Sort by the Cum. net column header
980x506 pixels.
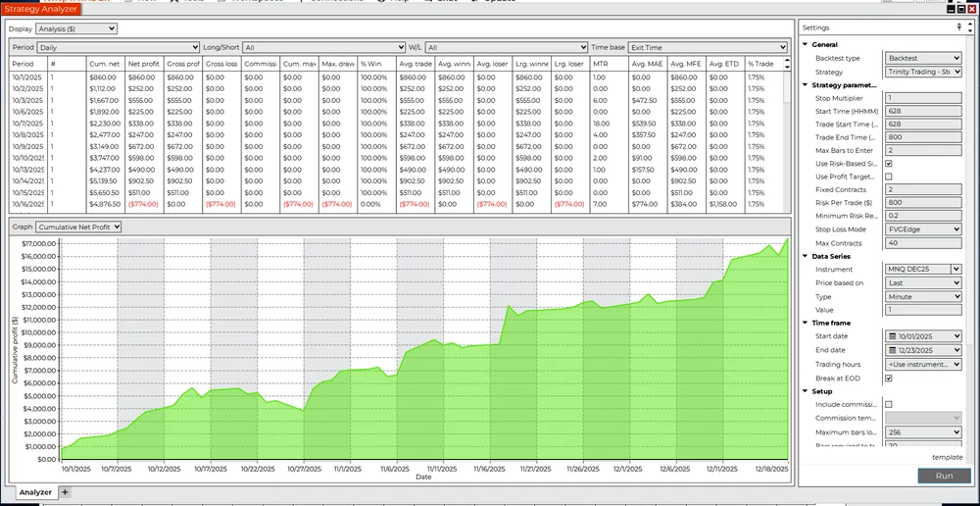[x=105, y=64]
